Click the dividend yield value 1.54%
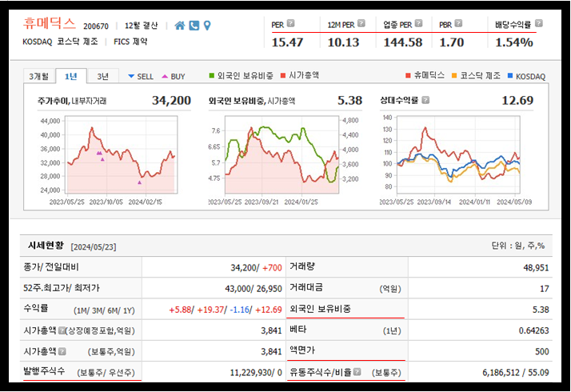571x392 pixels. point(514,42)
